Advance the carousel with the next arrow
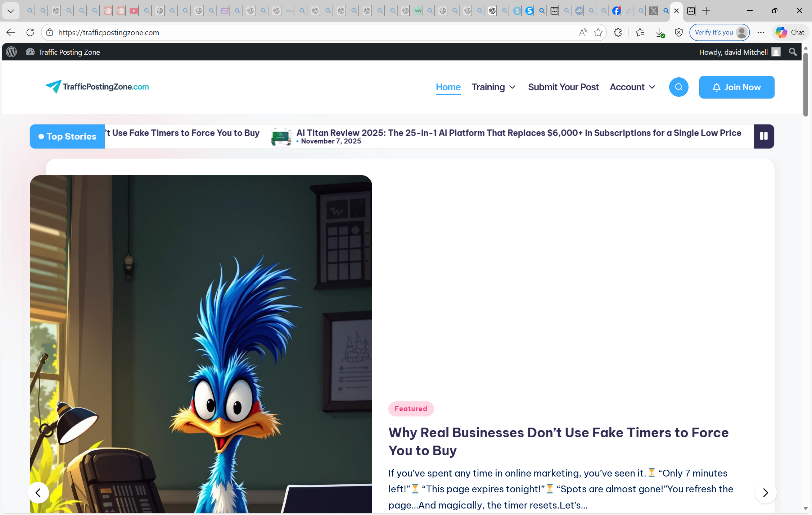This screenshot has width=812, height=515. [x=766, y=493]
